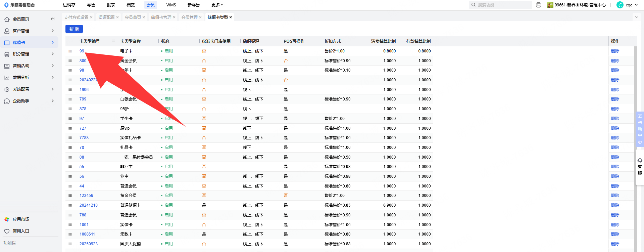Open card type number 20241218 link

click(89, 205)
